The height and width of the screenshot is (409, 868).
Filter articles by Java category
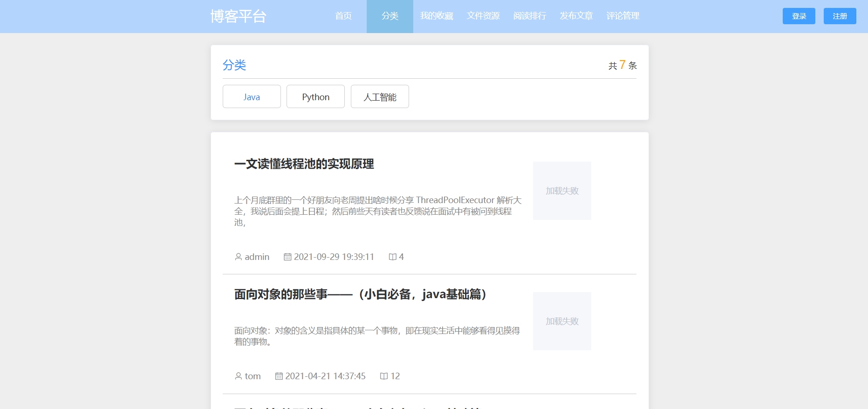click(x=252, y=96)
